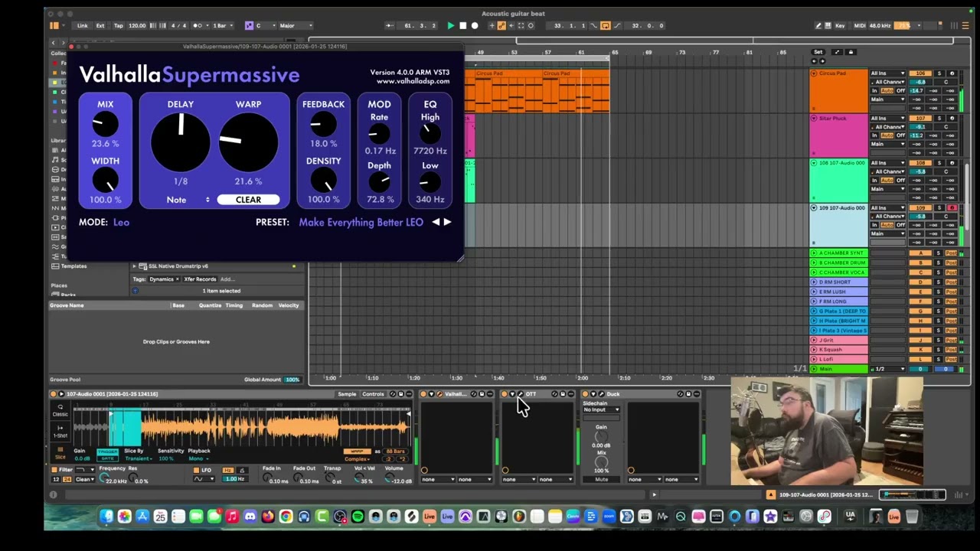Fold the Circus Pad track
Viewport: 980px width, 551px height.
(814, 73)
